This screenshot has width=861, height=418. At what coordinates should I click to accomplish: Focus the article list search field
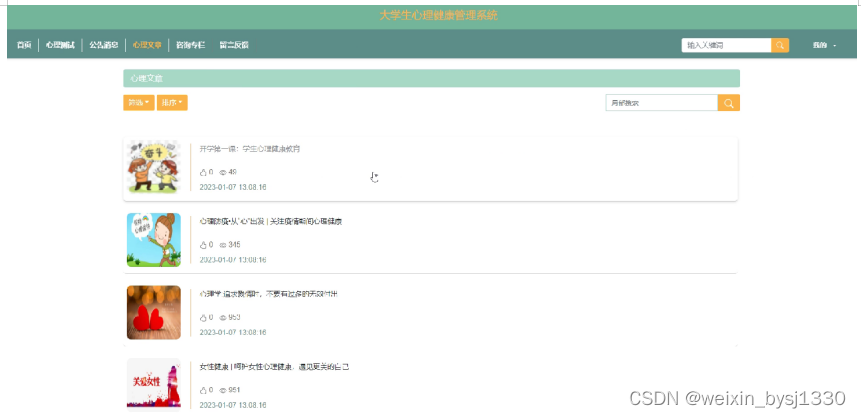point(662,103)
